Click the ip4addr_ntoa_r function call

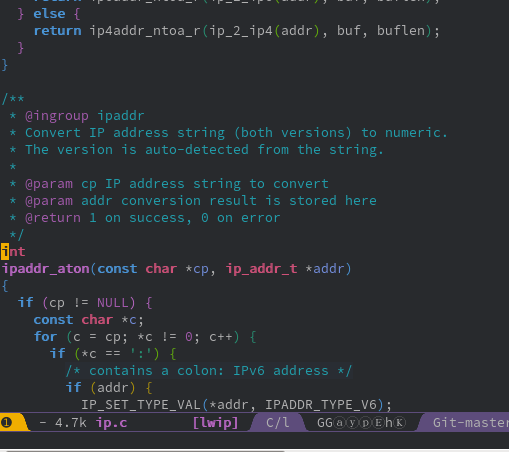coord(145,31)
